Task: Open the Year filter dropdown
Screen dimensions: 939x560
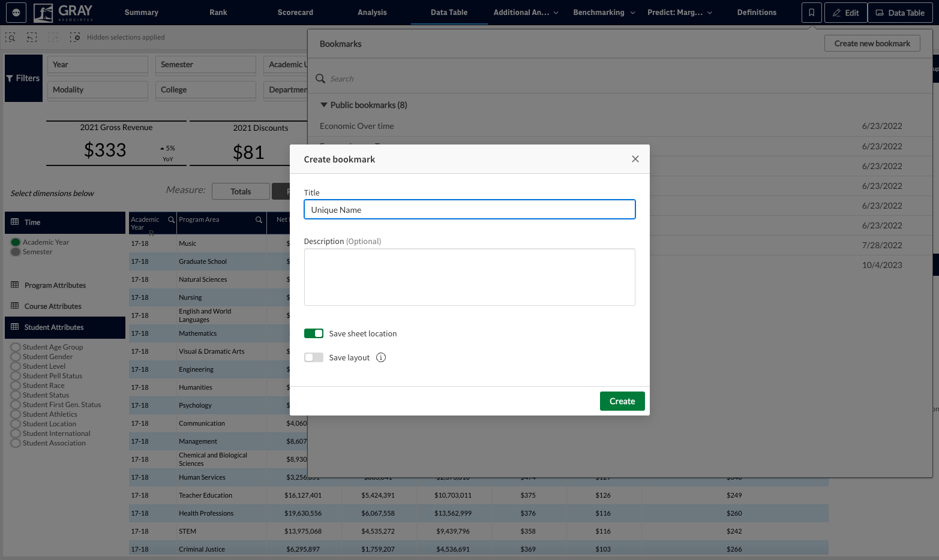Action: [x=98, y=65]
